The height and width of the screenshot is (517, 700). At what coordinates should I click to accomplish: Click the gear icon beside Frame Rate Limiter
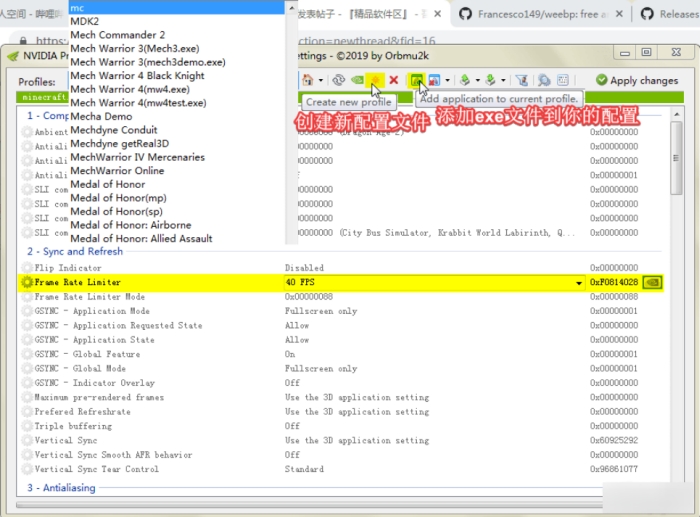pyautogui.click(x=27, y=283)
